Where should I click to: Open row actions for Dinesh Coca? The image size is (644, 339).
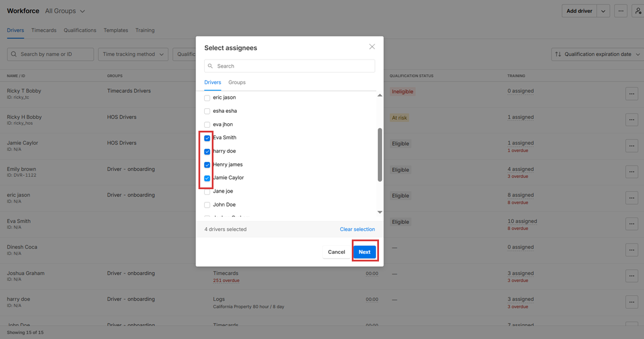[631, 250]
